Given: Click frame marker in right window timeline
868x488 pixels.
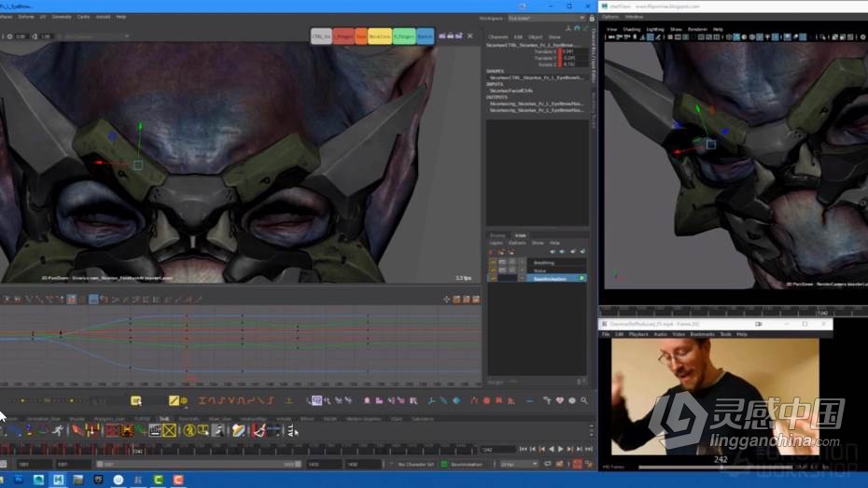Looking at the screenshot, I should [823, 312].
